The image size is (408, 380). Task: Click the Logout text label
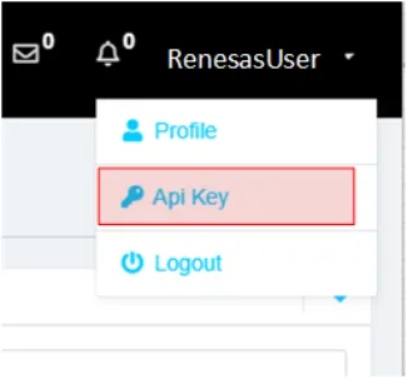click(x=188, y=264)
